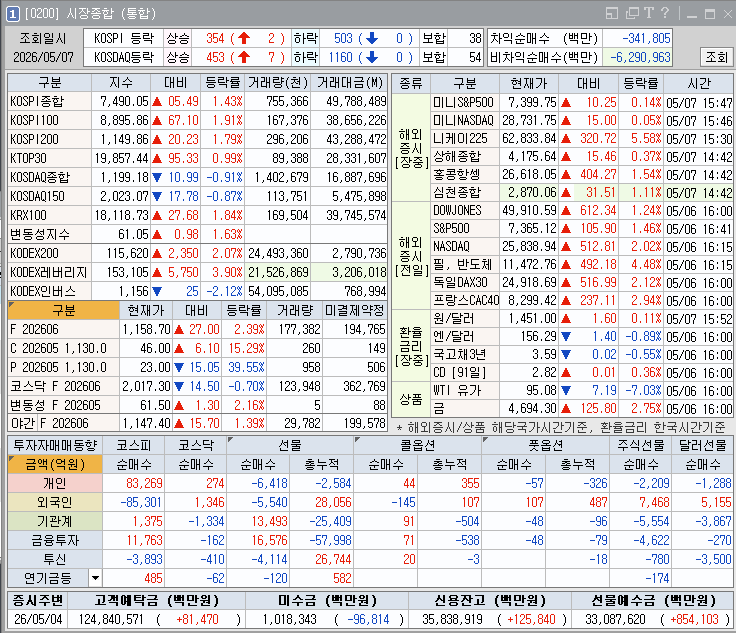Click the 금융투자 investor row label
This screenshot has width=736, height=633.
[x=55, y=541]
